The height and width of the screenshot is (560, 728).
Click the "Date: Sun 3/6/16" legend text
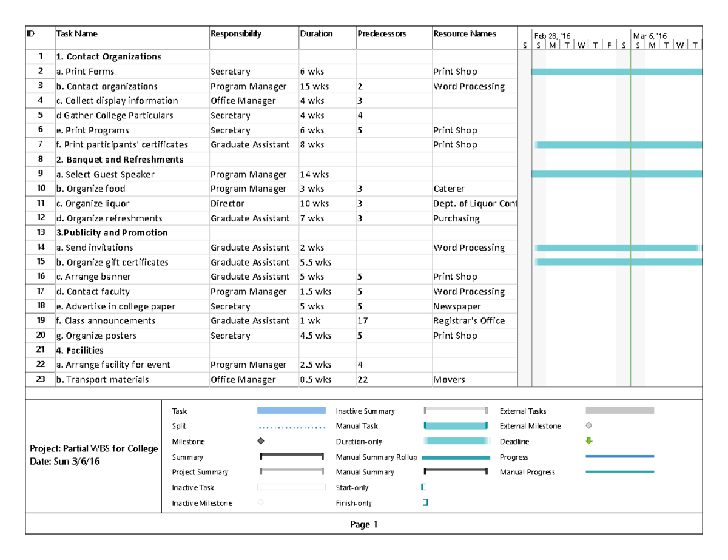[65, 462]
